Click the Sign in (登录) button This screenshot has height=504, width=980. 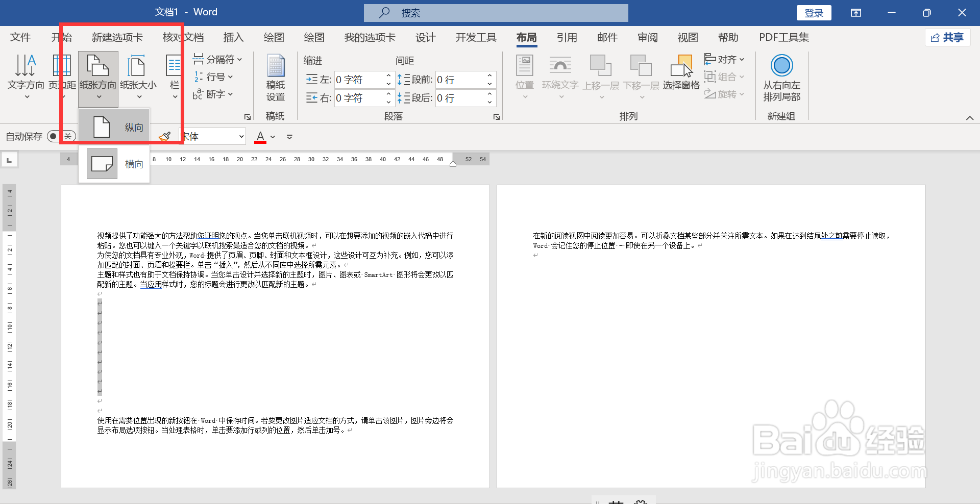(814, 13)
